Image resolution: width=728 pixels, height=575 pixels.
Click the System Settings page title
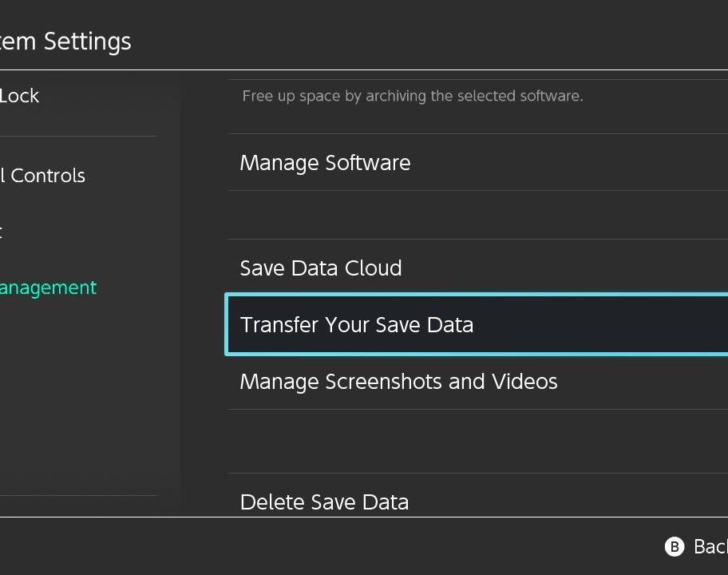click(65, 42)
